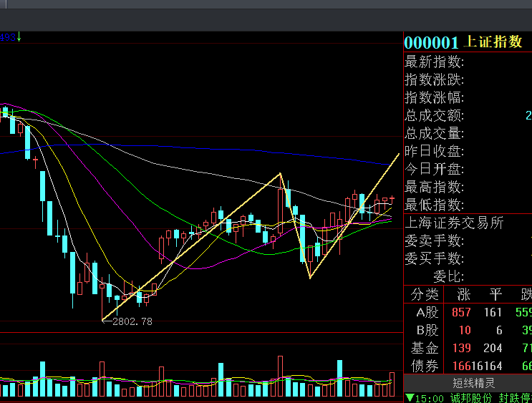Select the 上证指数 title

(x=493, y=42)
